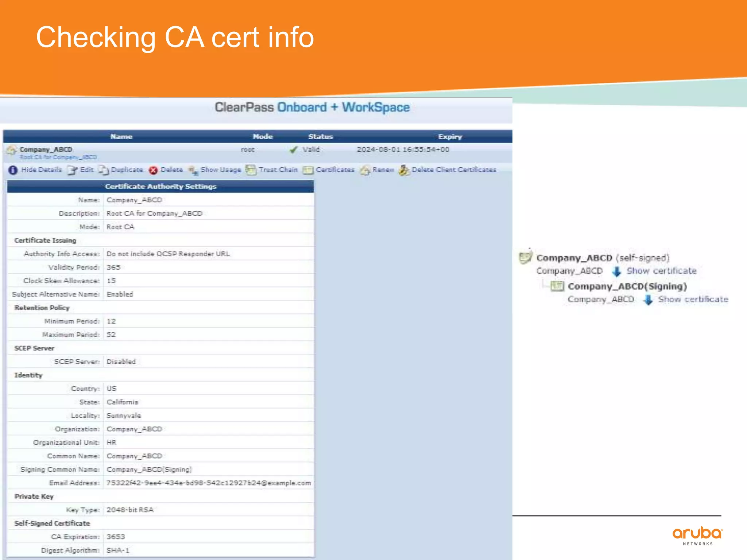This screenshot has width=747, height=560.
Task: Sort by the Status column header
Action: [321, 137]
